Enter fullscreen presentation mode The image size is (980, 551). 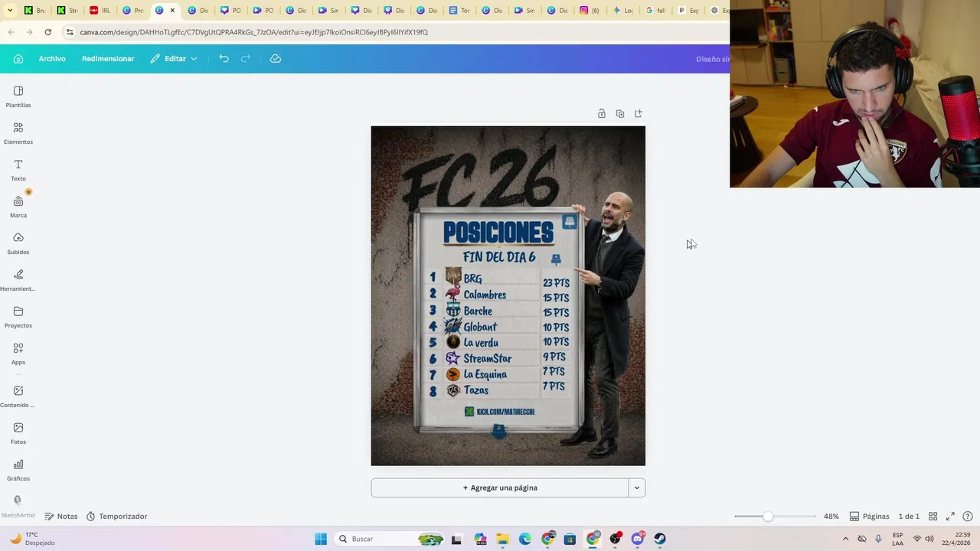click(x=950, y=517)
